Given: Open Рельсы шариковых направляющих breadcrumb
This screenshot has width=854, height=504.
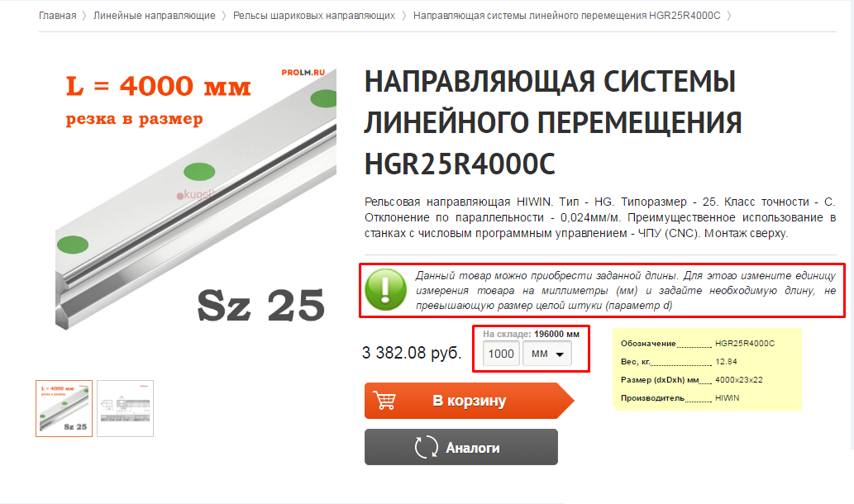Looking at the screenshot, I should click(x=313, y=16).
